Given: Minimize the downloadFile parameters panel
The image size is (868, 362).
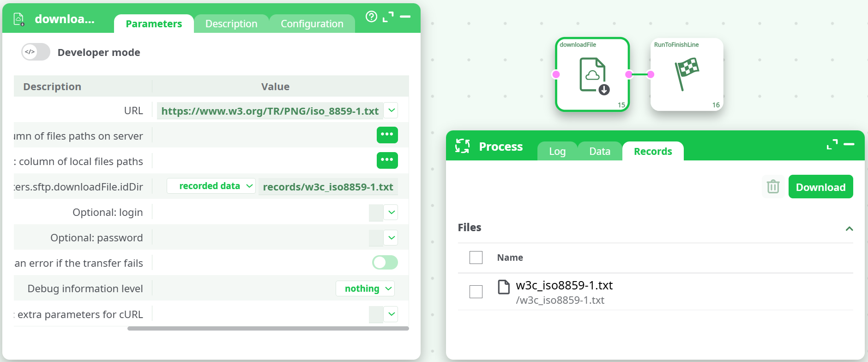Looking at the screenshot, I should tap(405, 17).
